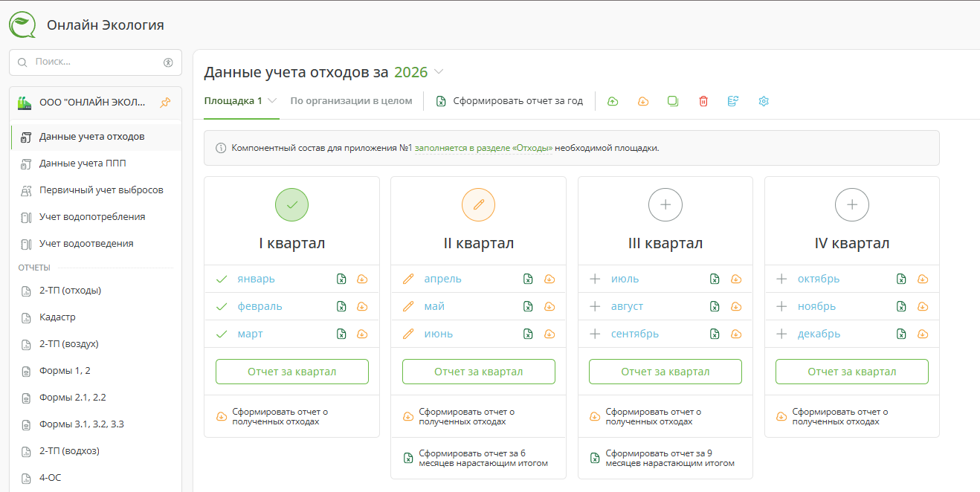
Task: Open the 2-ТП (водхоз) report
Action: (95, 451)
